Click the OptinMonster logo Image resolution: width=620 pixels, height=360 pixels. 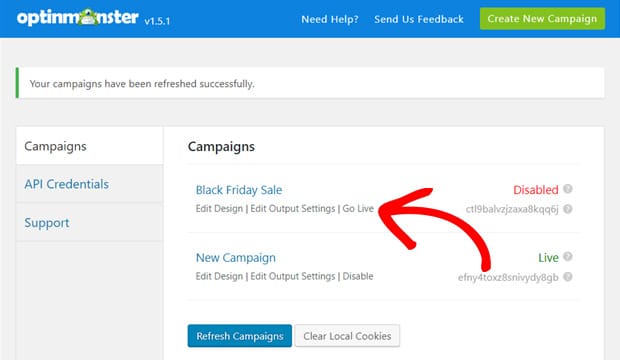[78, 17]
